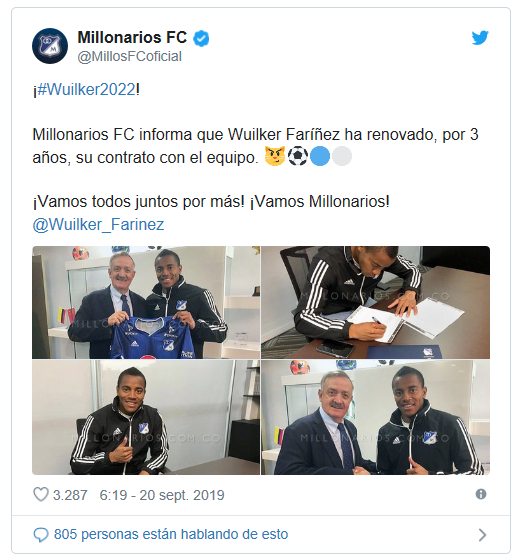This screenshot has height=557, width=514.
Task: Open the tweet info icon
Action: coord(481,494)
